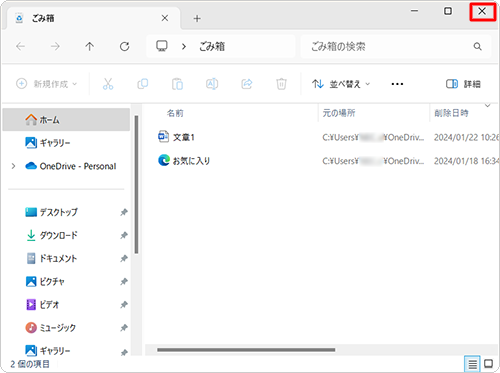Image resolution: width=500 pixels, height=373 pixels.
Task: Click the Forward navigation arrow
Action: click(55, 46)
